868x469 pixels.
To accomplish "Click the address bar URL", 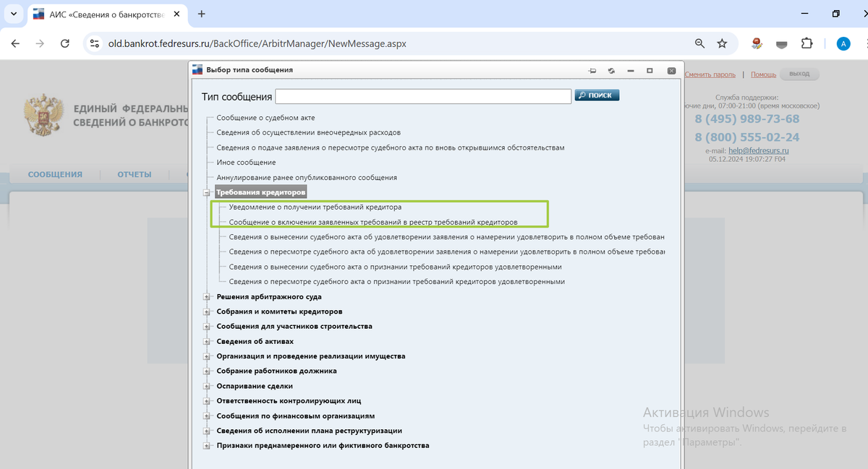I will pyautogui.click(x=258, y=43).
